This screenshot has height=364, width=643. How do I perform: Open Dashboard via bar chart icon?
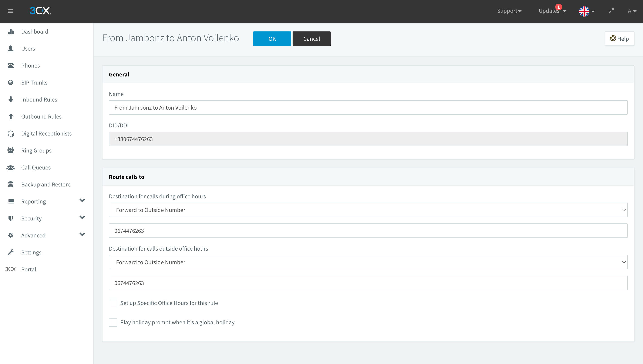pyautogui.click(x=11, y=32)
